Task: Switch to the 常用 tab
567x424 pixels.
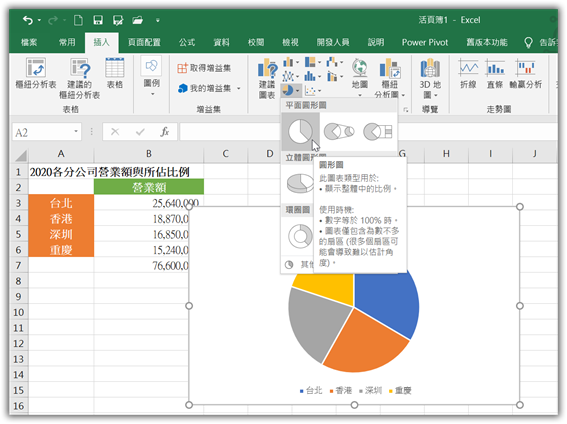Action: tap(67, 42)
